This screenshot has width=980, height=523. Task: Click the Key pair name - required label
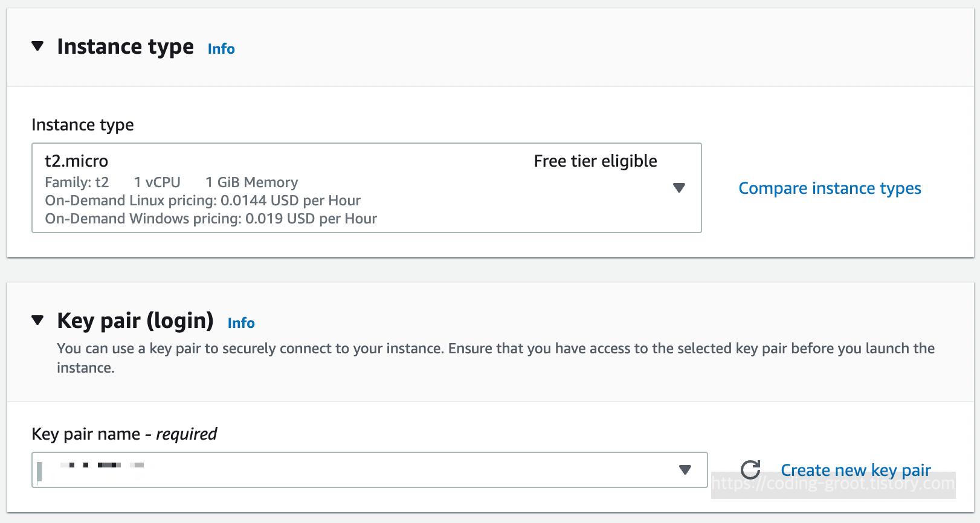pyautogui.click(x=124, y=434)
